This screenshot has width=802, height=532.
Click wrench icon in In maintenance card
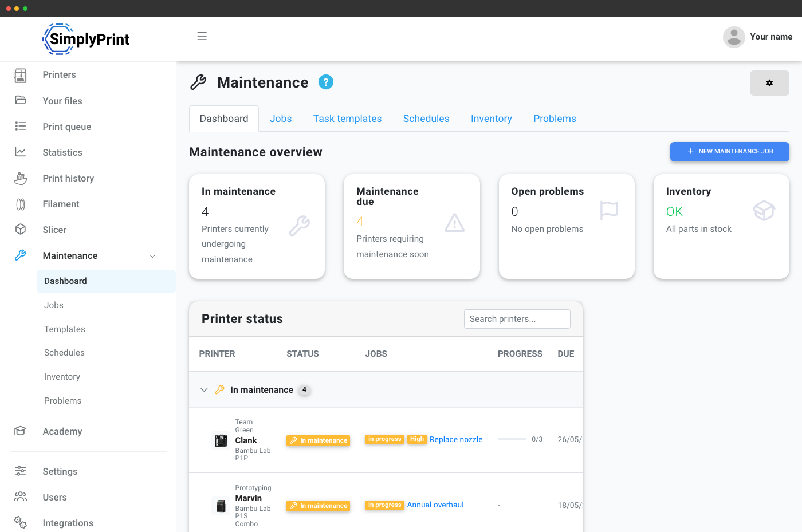pos(299,226)
